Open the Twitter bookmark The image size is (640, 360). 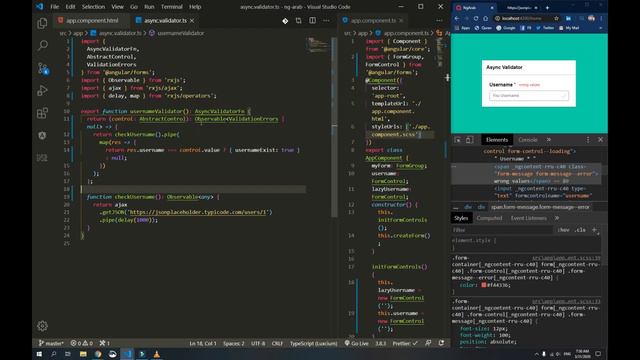click(x=545, y=28)
